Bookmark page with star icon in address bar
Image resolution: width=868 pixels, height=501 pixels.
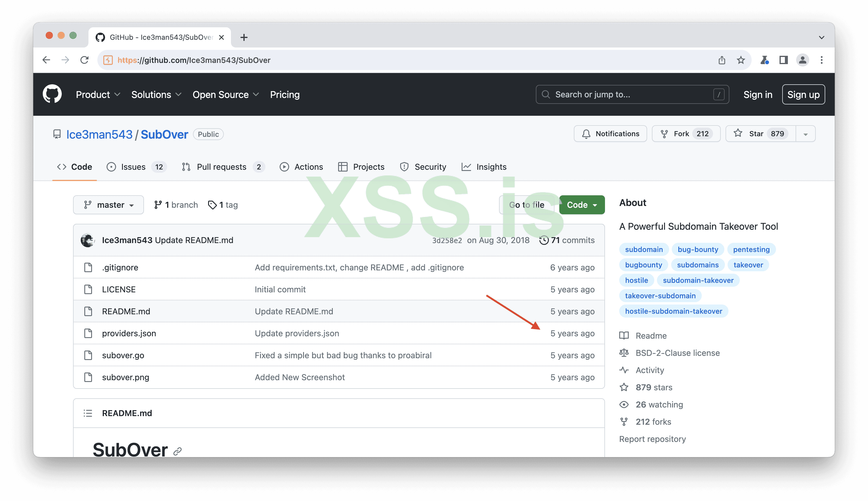click(x=741, y=60)
